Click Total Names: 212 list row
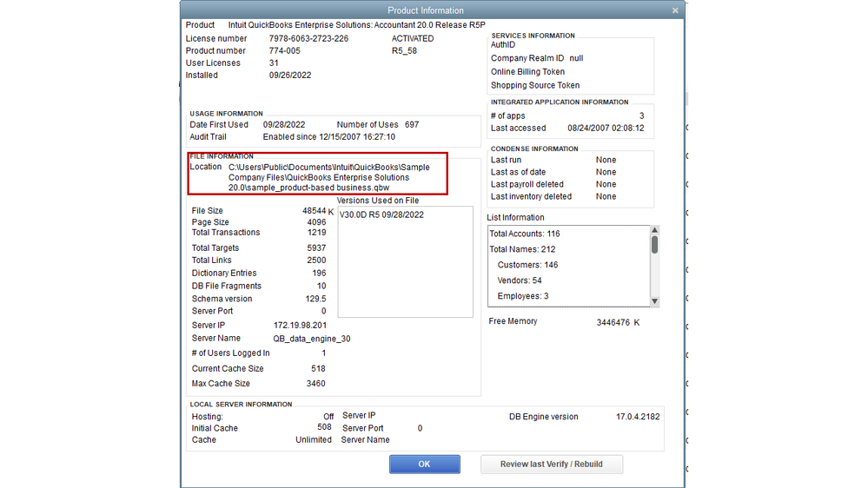Viewport: 868px width, 488px height. (522, 249)
